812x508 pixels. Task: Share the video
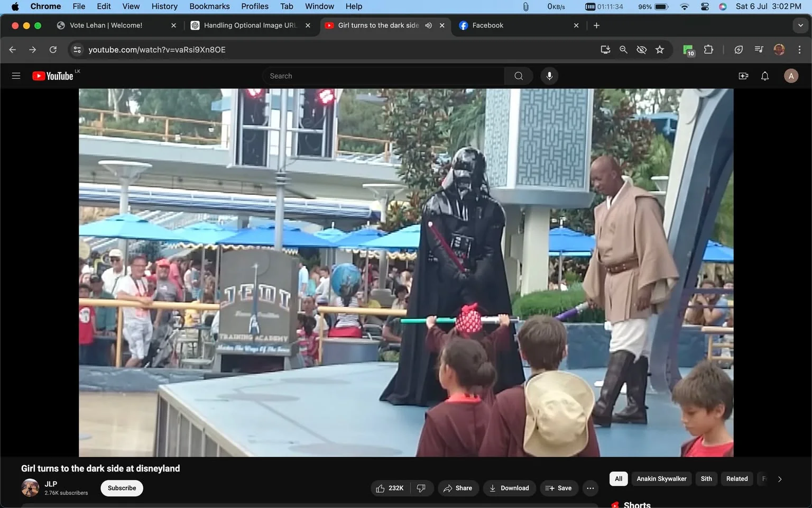pos(458,488)
